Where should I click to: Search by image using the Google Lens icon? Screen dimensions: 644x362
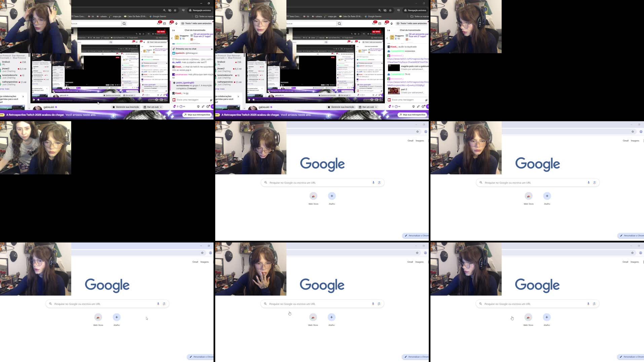click(x=379, y=182)
